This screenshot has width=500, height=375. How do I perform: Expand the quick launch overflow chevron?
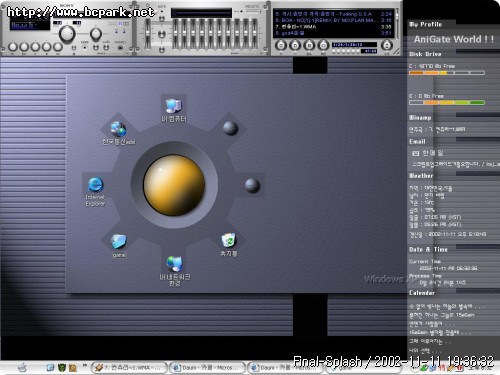[x=85, y=366]
